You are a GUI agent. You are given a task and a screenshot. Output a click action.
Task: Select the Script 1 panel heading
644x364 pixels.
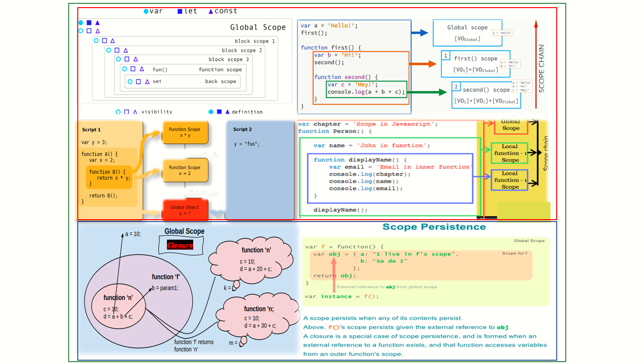click(91, 130)
